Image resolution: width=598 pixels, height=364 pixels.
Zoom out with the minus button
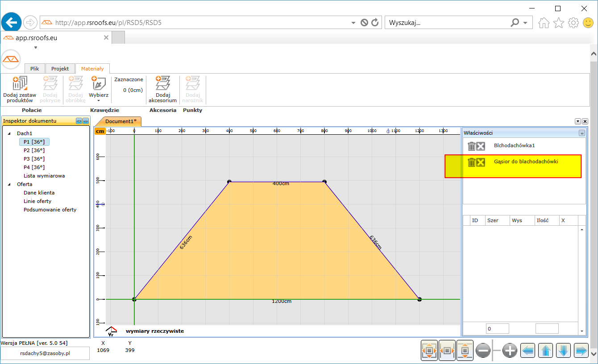point(483,351)
